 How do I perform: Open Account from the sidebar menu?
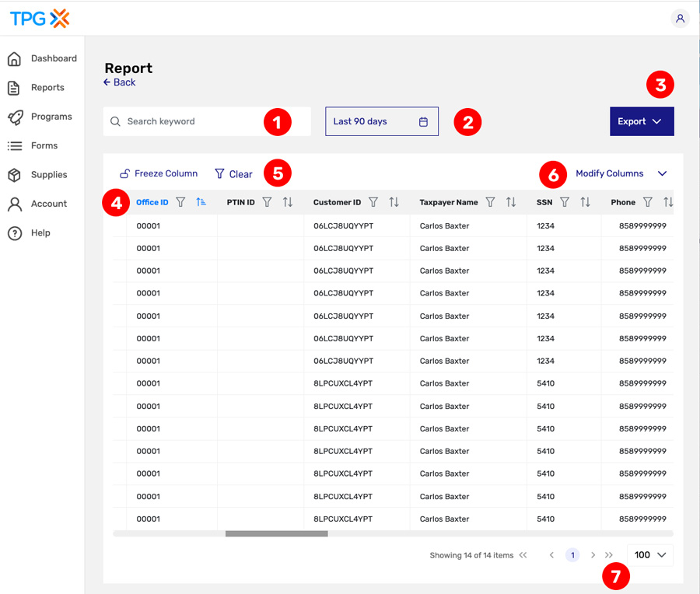[14, 204]
